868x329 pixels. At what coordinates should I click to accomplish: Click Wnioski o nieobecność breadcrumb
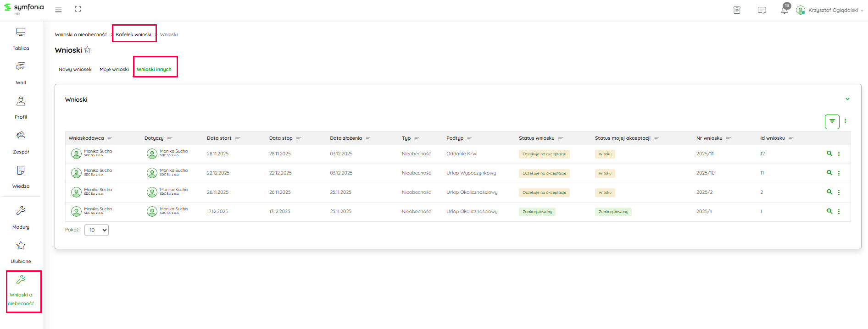pyautogui.click(x=81, y=34)
